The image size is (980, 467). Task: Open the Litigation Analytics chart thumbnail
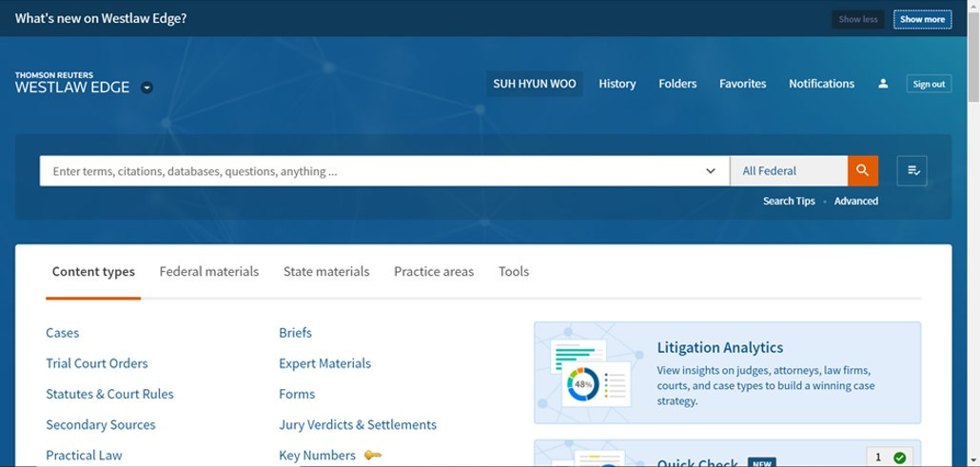point(591,373)
